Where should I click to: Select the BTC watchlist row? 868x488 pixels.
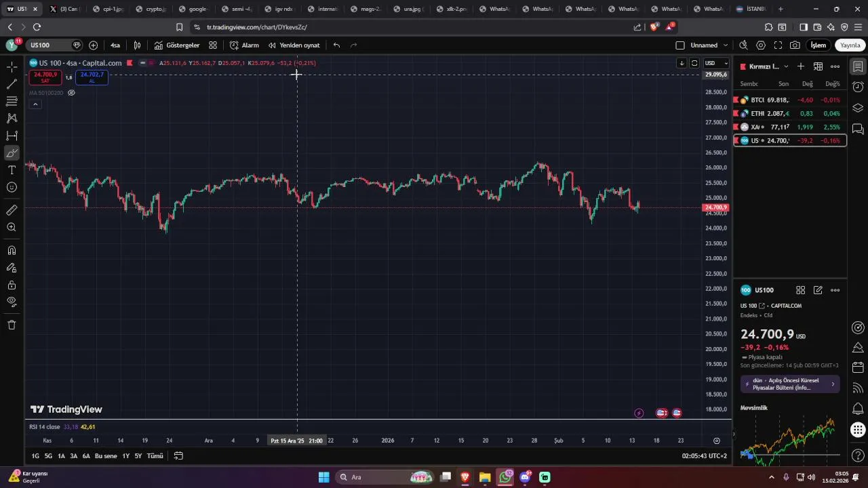pos(790,100)
